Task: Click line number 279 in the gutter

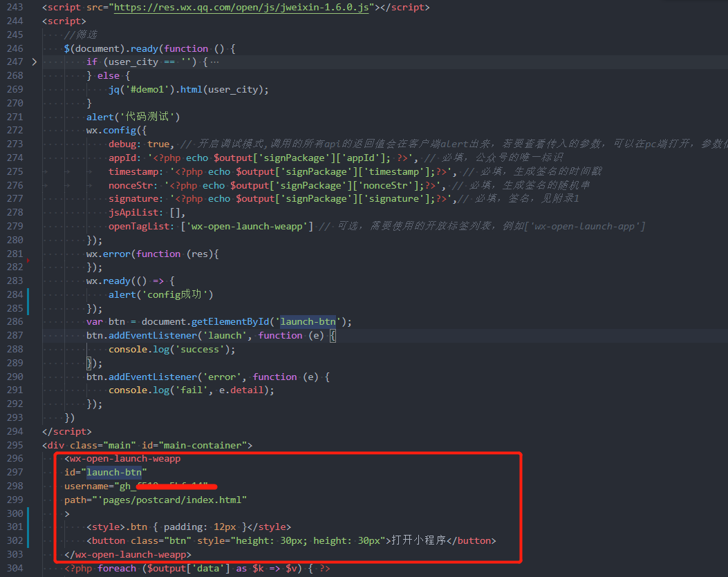Action: 15,226
